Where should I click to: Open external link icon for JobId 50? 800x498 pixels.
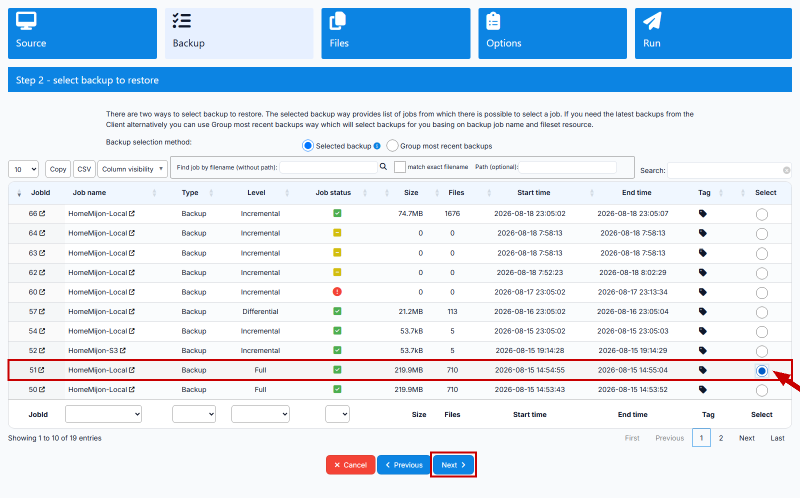click(41, 389)
